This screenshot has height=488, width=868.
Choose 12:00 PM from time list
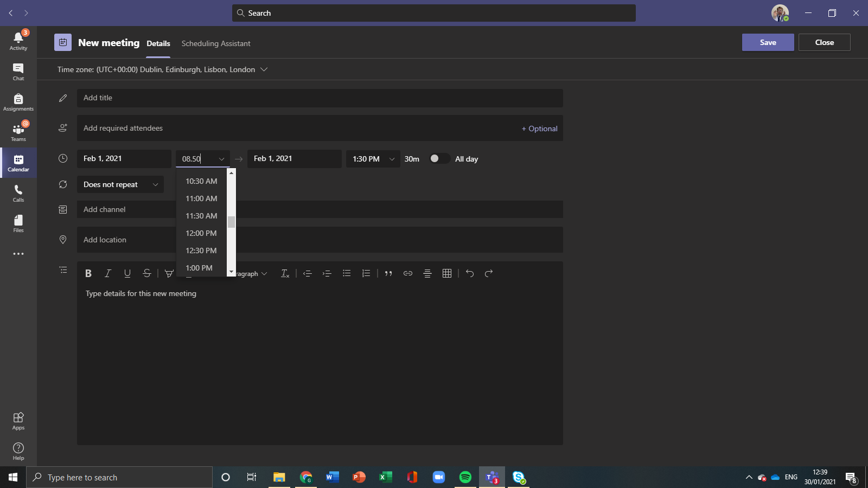pos(202,233)
